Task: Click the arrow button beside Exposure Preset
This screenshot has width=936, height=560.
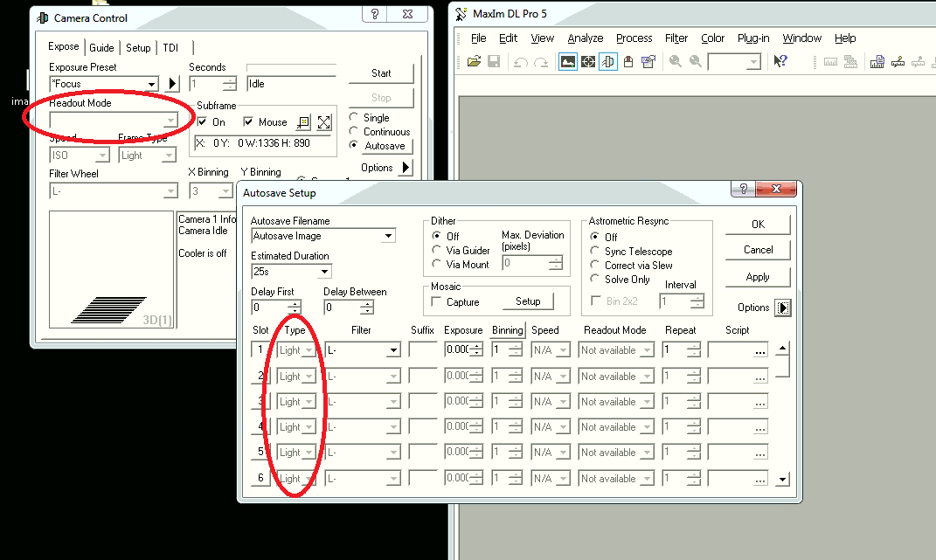Action: [x=172, y=84]
